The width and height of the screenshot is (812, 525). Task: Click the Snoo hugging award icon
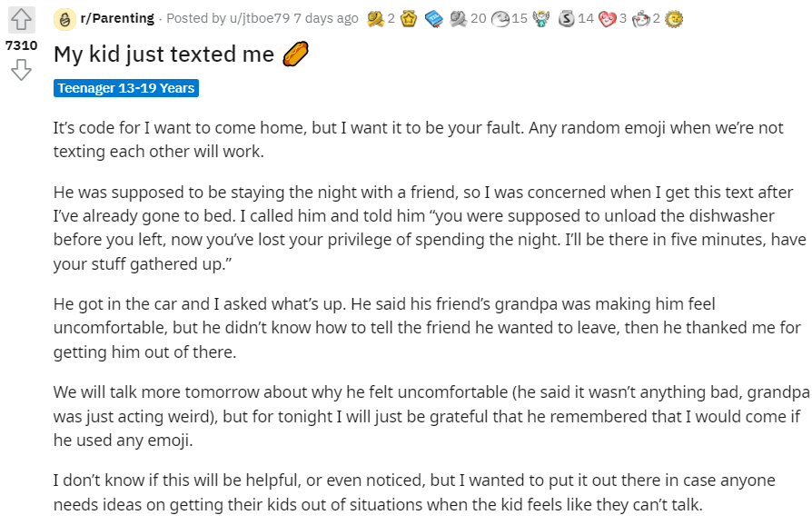641,19
